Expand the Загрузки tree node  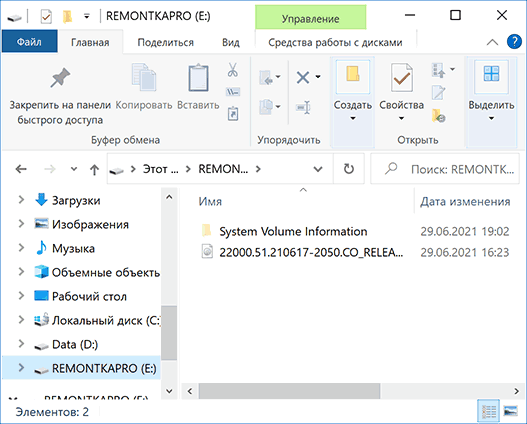(x=21, y=200)
